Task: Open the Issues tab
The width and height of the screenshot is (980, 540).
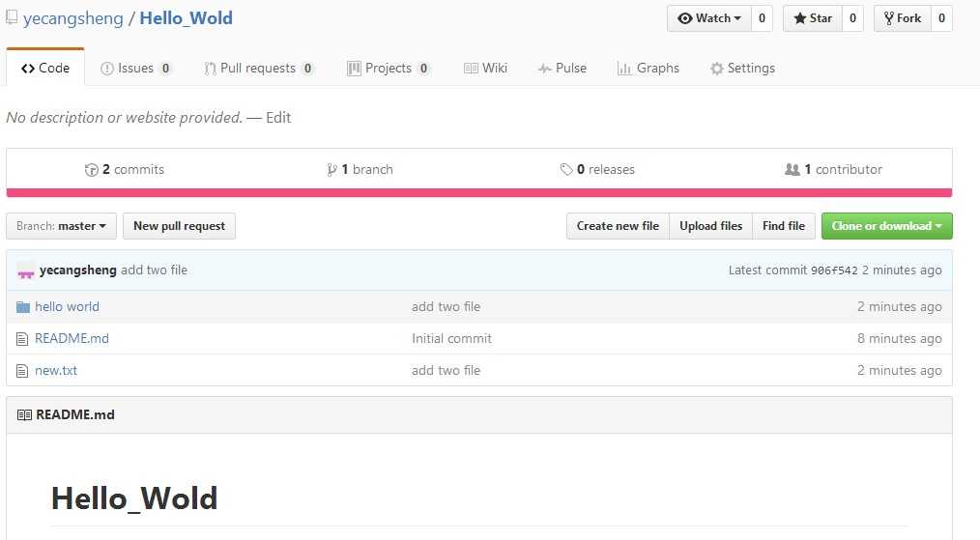Action: tap(135, 69)
